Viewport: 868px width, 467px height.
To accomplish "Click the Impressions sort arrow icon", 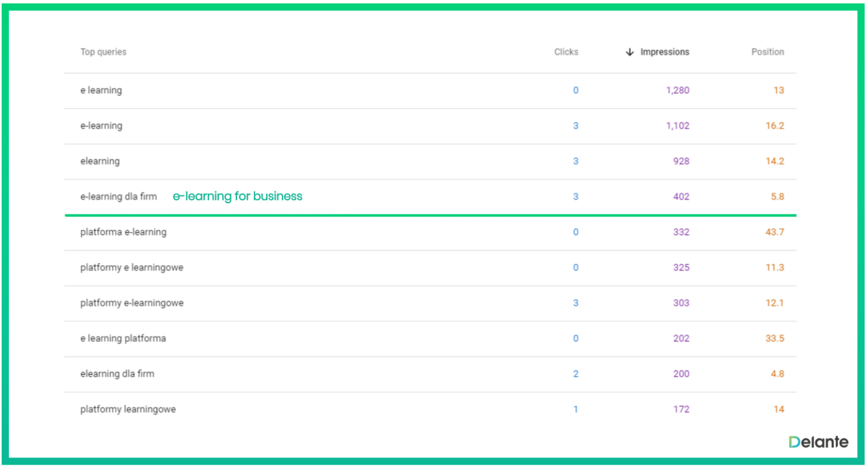I will 630,52.
